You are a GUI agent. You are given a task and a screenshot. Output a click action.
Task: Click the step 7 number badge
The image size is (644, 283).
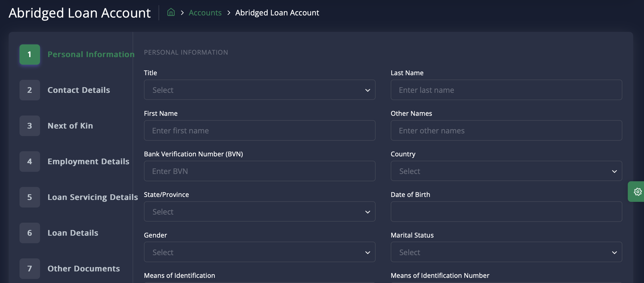(x=30, y=269)
